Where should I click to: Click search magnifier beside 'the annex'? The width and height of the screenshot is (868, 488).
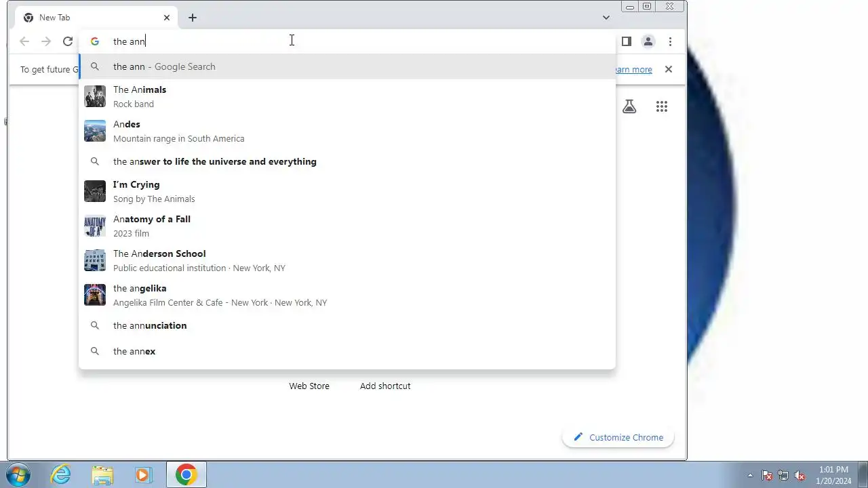[95, 351]
